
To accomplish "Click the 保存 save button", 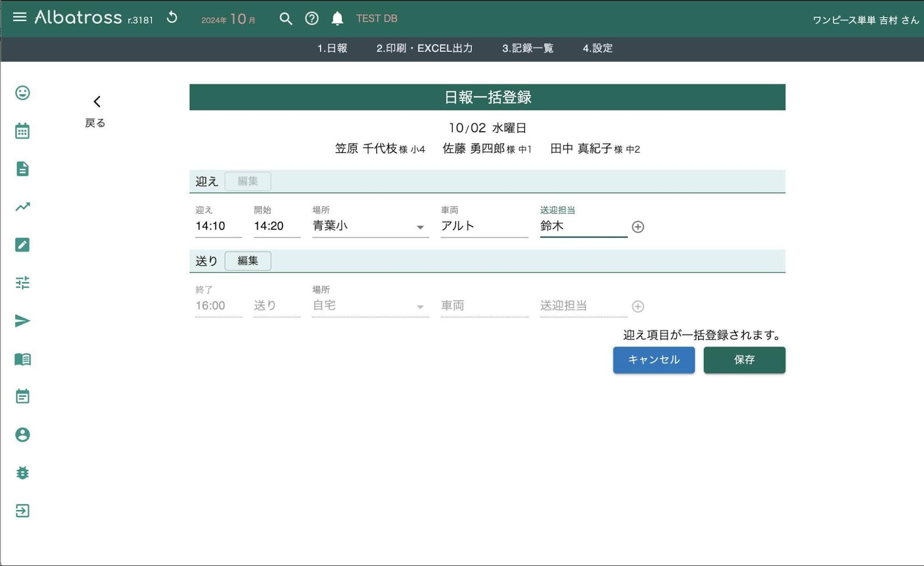I will point(744,360).
